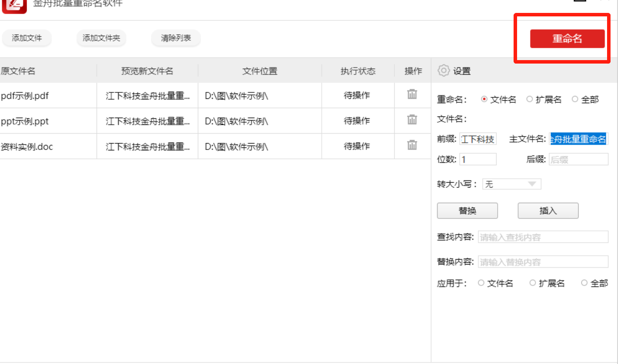Delete the 资料实例.doc row with trash icon
Image resolution: width=618 pixels, height=364 pixels.
point(412,145)
